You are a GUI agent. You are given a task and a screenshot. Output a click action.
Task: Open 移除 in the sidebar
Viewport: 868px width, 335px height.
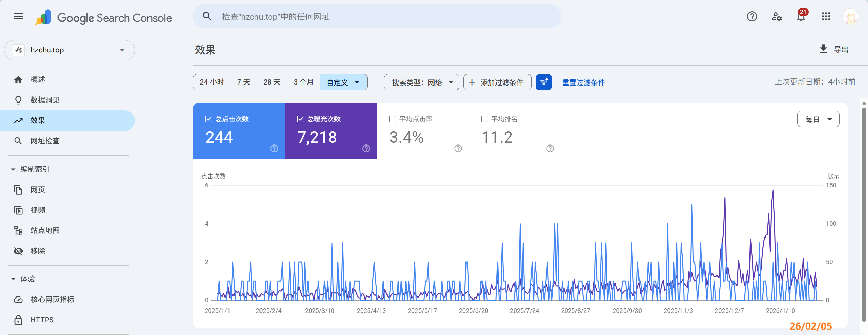(67, 251)
